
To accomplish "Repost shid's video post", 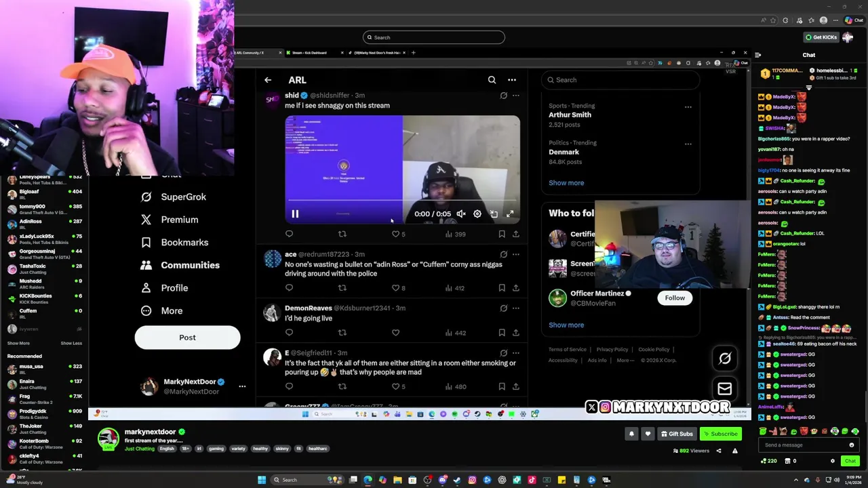I will click(x=342, y=234).
